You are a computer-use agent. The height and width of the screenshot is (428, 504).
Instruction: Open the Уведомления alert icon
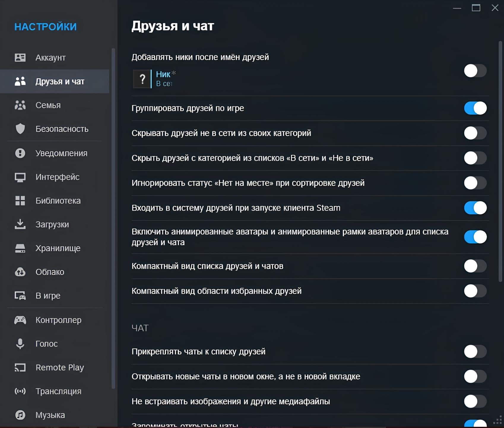tap(20, 153)
